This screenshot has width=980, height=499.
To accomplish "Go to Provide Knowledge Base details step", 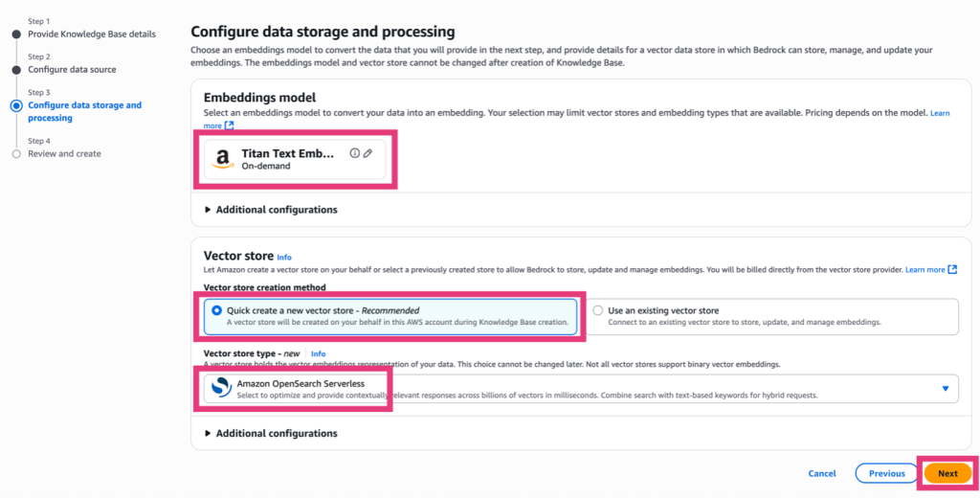I will (91, 34).
